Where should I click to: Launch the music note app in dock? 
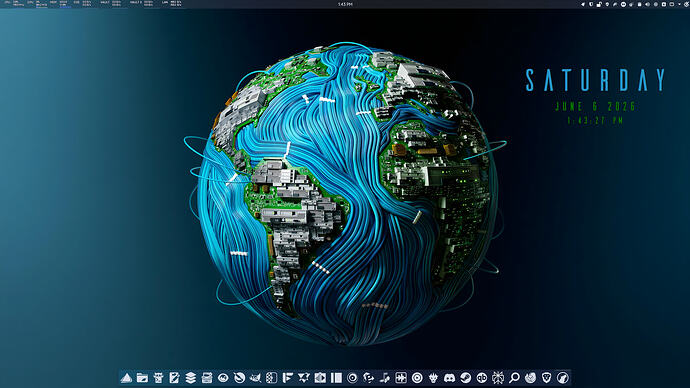(385, 377)
